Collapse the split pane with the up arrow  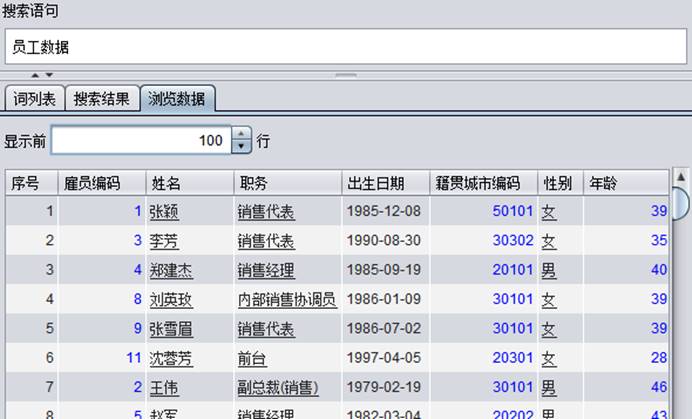pyautogui.click(x=35, y=75)
